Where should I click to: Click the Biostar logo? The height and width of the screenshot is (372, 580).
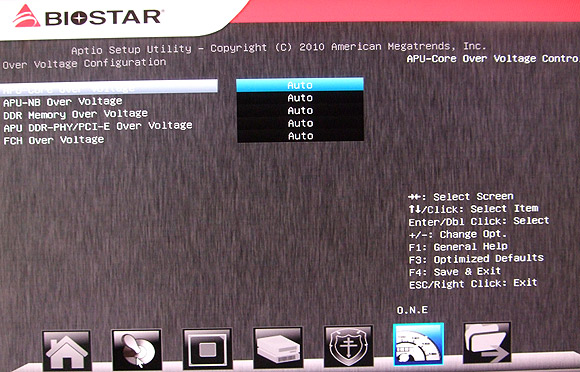tap(87, 16)
